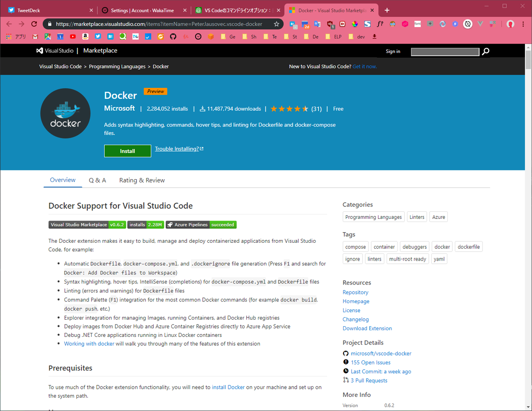This screenshot has height=411, width=532.
Task: Click the Microsoft publisher name
Action: (x=119, y=108)
